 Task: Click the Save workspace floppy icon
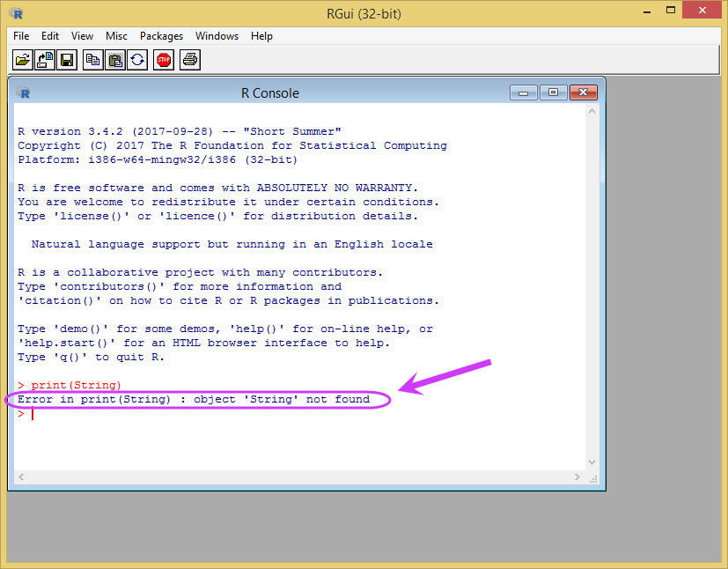pyautogui.click(x=67, y=60)
